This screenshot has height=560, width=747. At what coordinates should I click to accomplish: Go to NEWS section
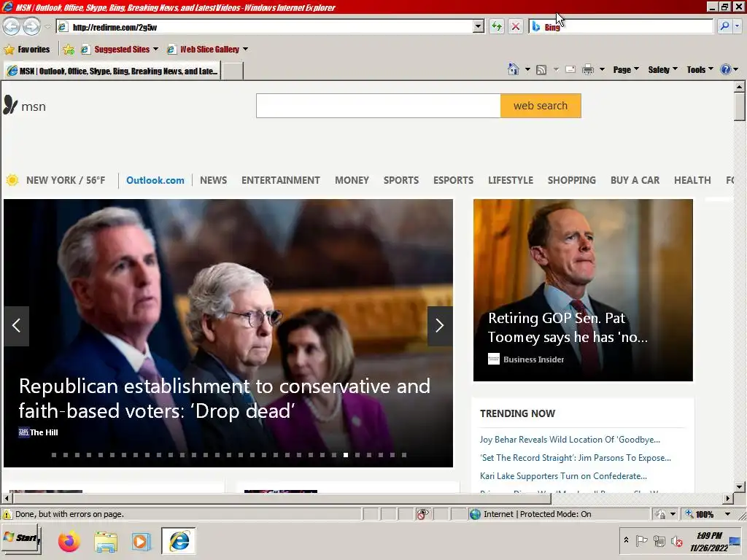point(213,180)
